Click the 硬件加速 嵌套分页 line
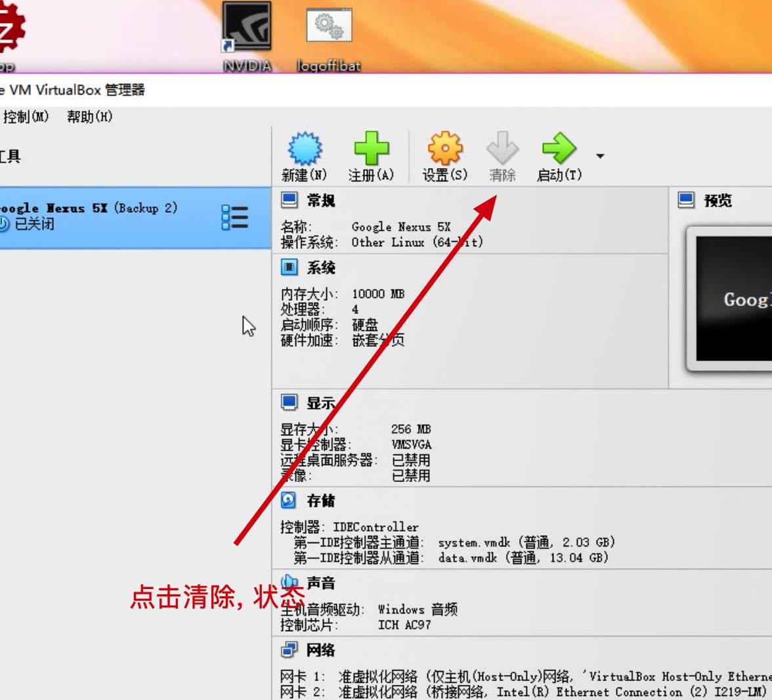 pyautogui.click(x=343, y=340)
